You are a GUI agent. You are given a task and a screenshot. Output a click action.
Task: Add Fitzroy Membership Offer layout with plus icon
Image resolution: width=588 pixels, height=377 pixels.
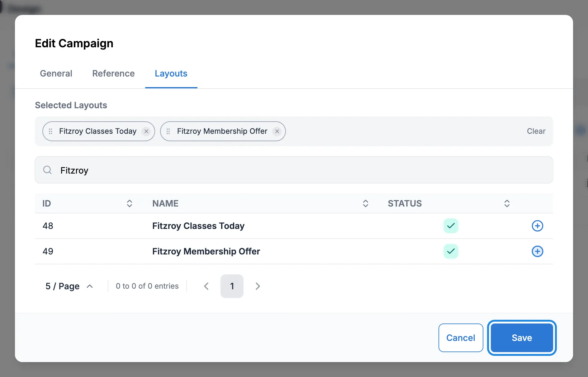click(537, 251)
